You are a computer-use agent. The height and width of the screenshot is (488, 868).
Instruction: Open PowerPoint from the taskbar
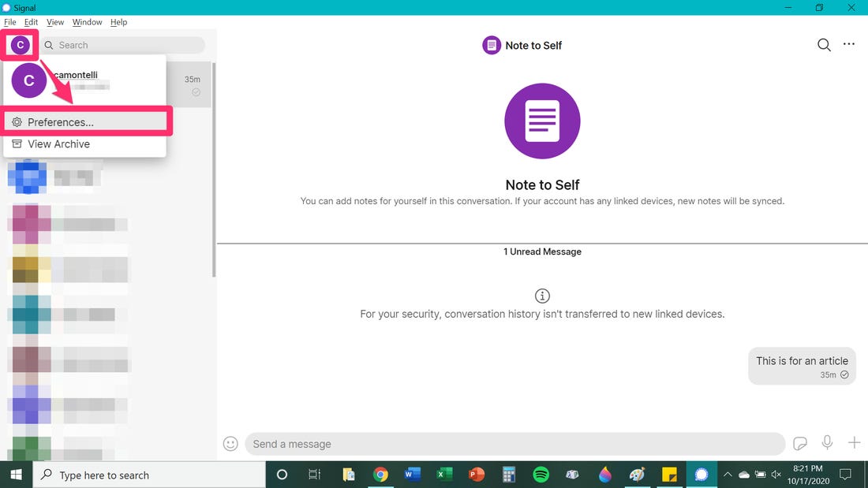coord(477,475)
